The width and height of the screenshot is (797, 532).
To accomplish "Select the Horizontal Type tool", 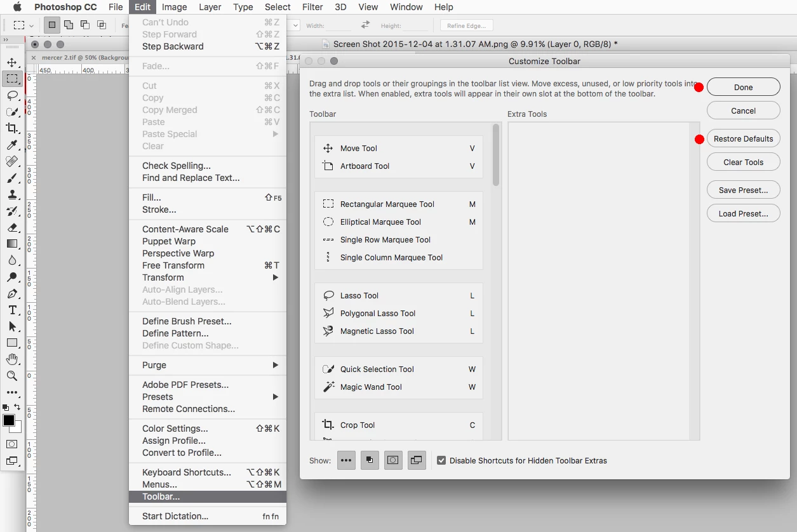I will coord(12,310).
